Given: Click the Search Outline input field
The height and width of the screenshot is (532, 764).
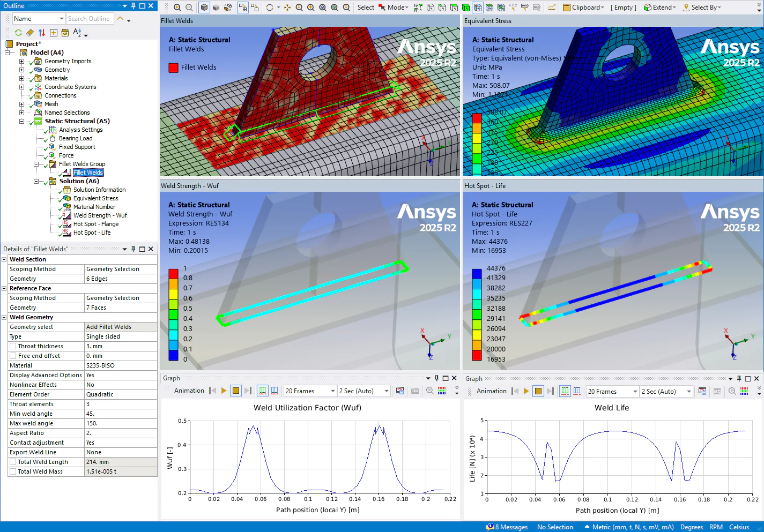Looking at the screenshot, I should click(x=90, y=19).
